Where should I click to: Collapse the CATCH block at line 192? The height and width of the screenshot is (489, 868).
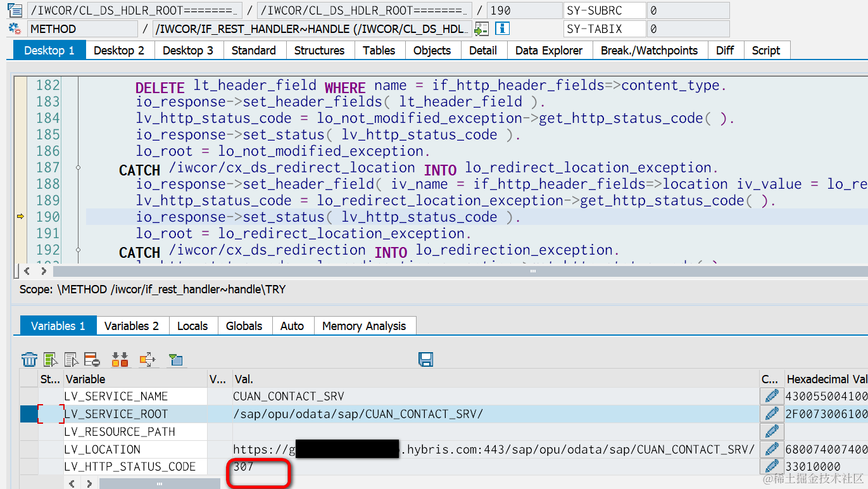pyautogui.click(x=78, y=250)
